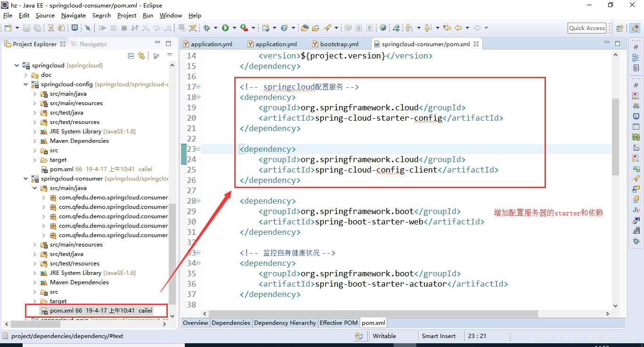Click the Show Whitespace Characters pilcrow icon
This screenshot has width=644, height=347.
point(370,28)
